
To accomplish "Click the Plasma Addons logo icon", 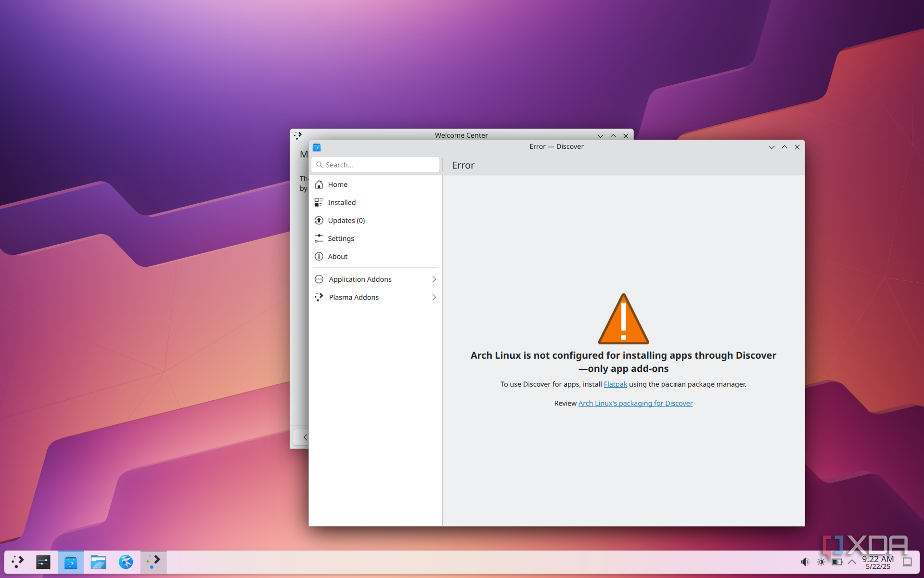I will point(319,297).
